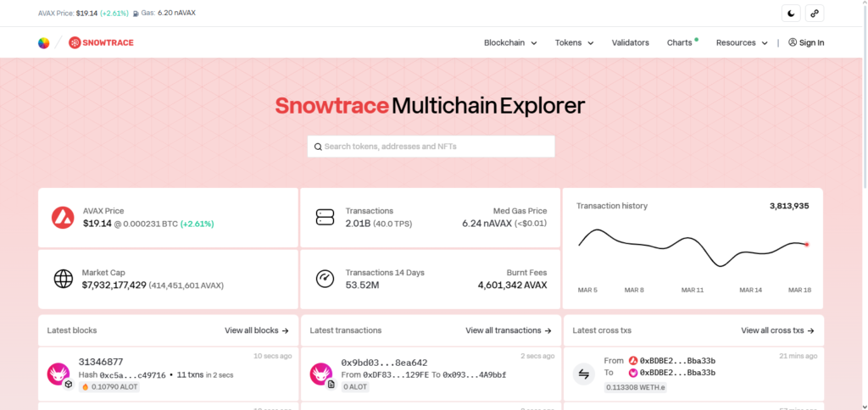Click the red Avalanche chain icon by From
868x410 pixels.
tap(633, 360)
